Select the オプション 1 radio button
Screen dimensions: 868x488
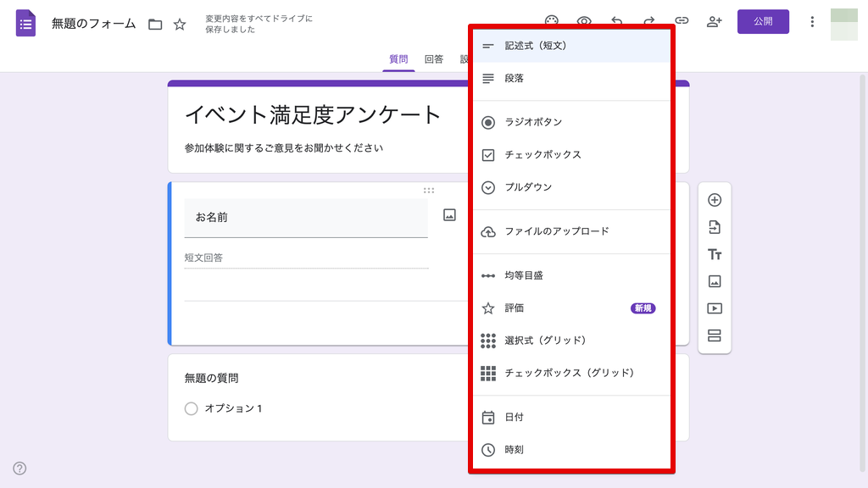point(192,408)
